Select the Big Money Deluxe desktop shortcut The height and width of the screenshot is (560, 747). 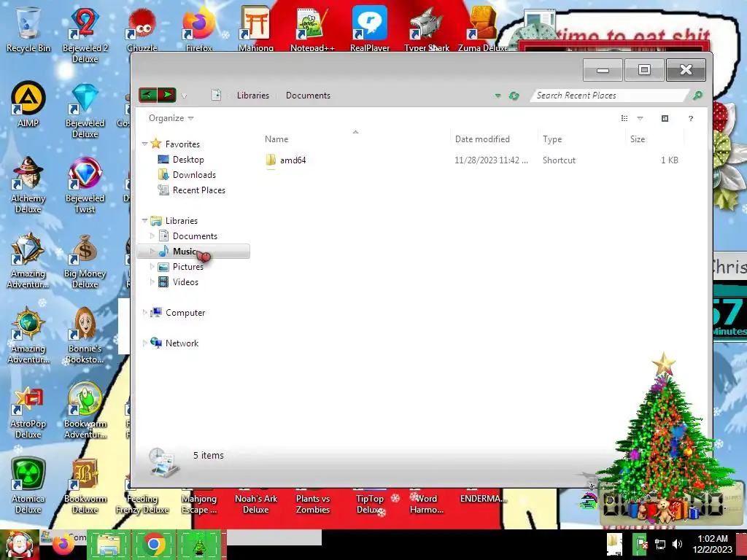[85, 260]
